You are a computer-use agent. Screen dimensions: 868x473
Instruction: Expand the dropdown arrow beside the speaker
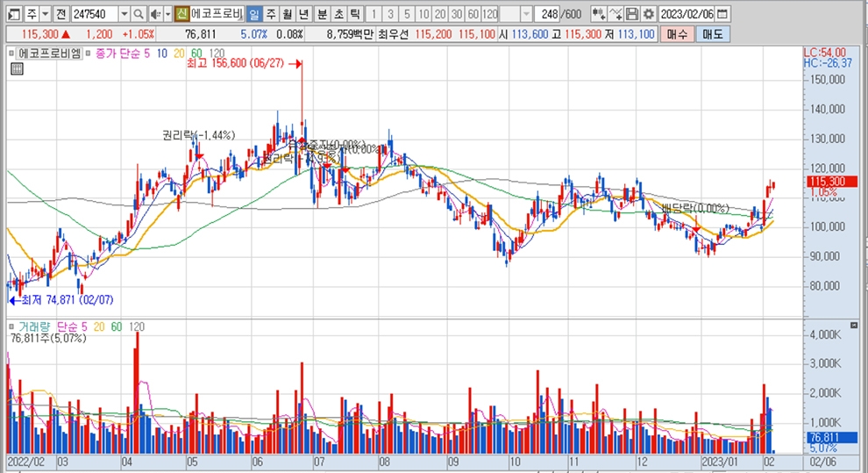point(167,14)
